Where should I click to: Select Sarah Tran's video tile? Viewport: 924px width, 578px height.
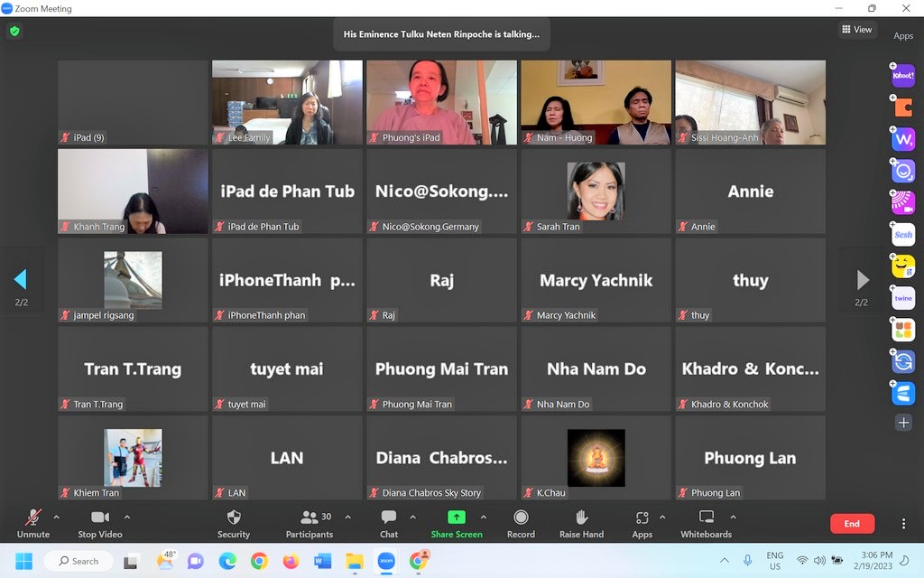click(x=596, y=191)
